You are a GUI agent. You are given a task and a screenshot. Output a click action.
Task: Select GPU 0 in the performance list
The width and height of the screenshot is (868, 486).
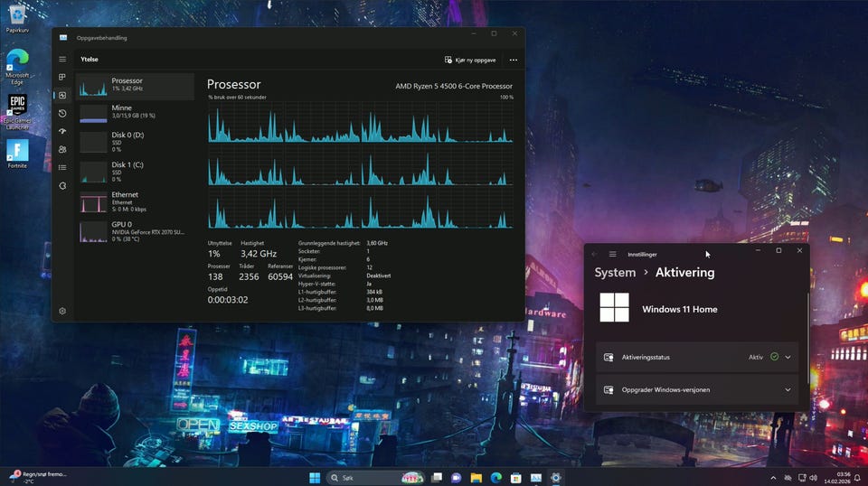point(136,229)
